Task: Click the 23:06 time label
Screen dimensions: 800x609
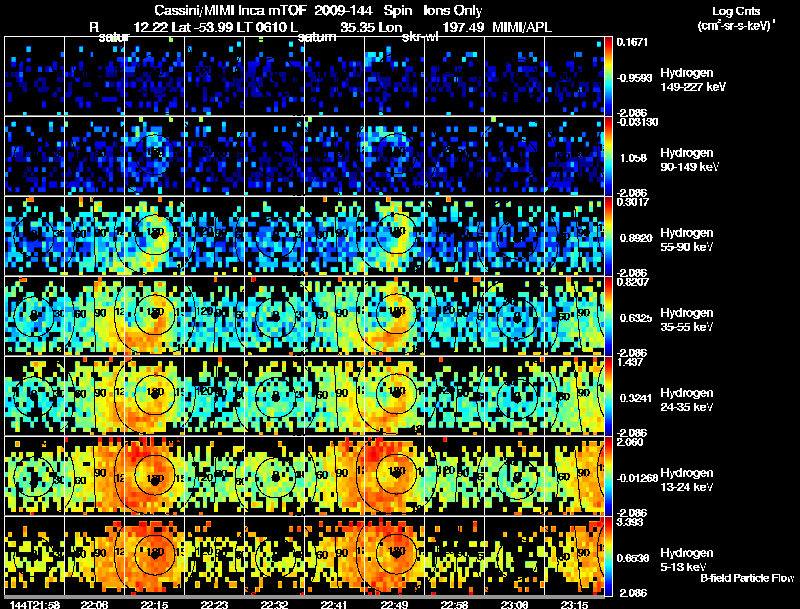Action: tap(514, 604)
